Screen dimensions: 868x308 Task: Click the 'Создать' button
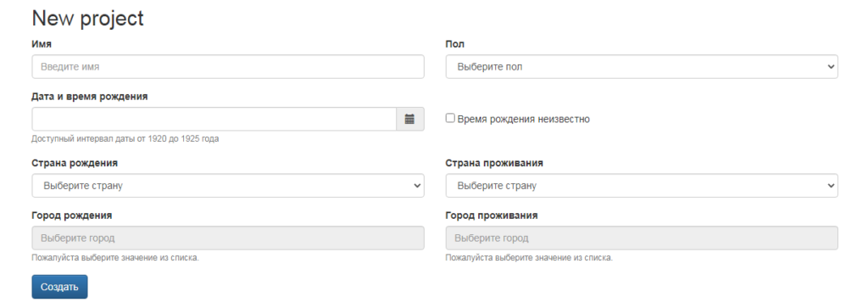[x=60, y=287]
